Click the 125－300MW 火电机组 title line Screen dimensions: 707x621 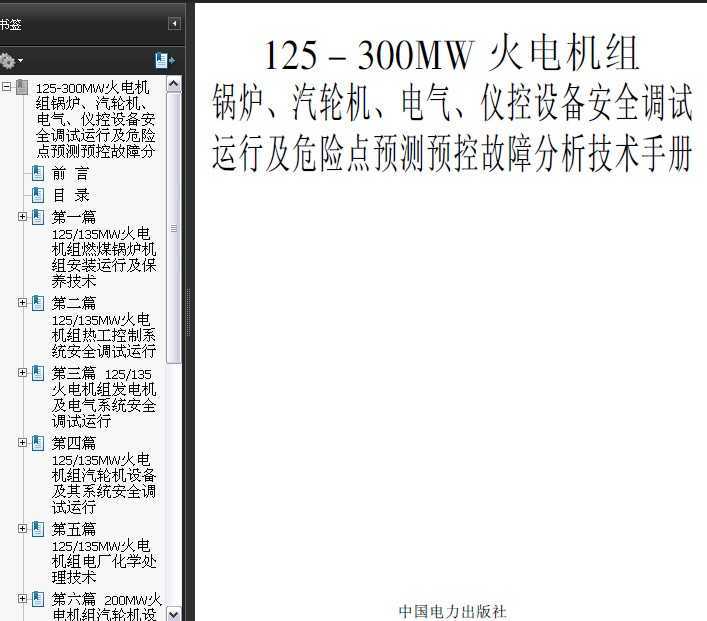pyautogui.click(x=451, y=53)
